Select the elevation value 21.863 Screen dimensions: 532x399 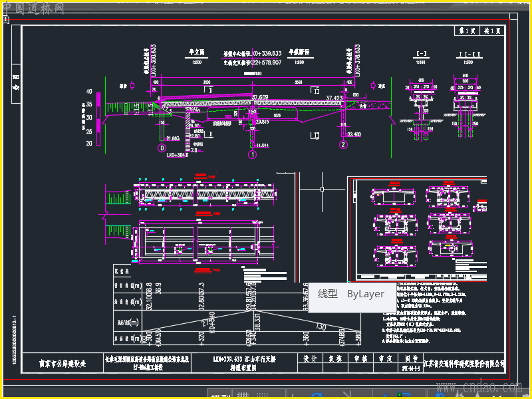[173, 138]
